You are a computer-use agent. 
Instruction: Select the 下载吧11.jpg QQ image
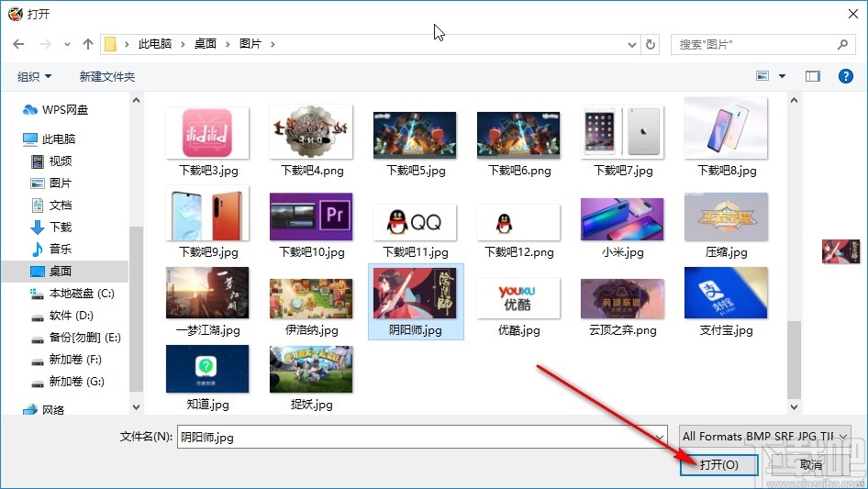pyautogui.click(x=415, y=231)
